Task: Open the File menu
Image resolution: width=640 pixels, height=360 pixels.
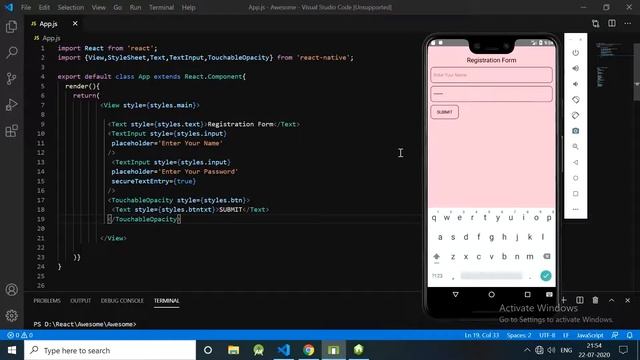Action: coord(26,7)
